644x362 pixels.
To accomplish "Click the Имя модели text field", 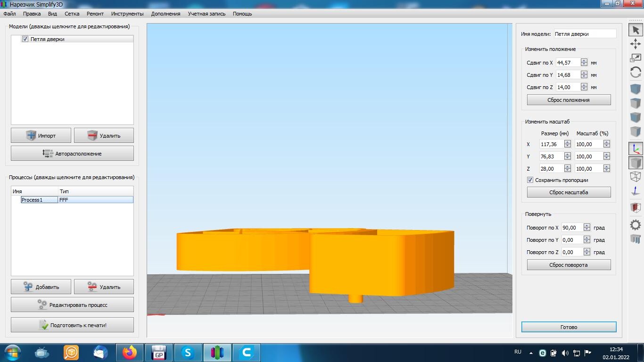I will [585, 34].
